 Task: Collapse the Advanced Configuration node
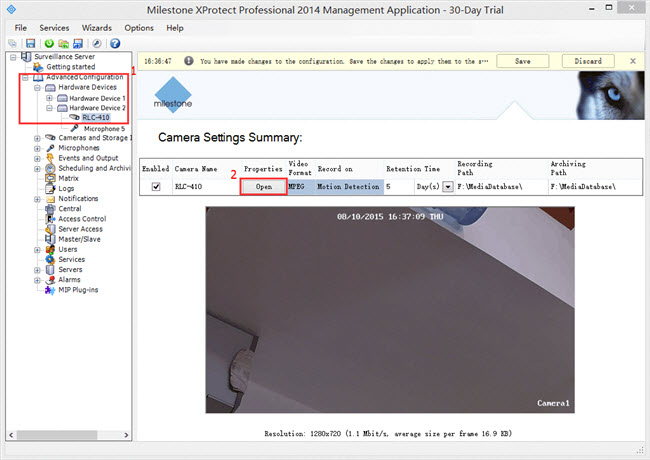pos(25,77)
